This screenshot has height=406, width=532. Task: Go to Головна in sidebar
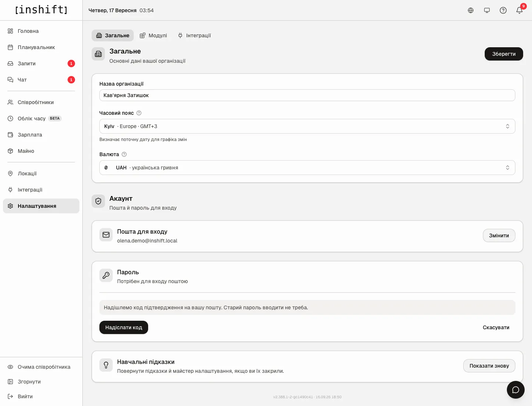tap(41, 31)
